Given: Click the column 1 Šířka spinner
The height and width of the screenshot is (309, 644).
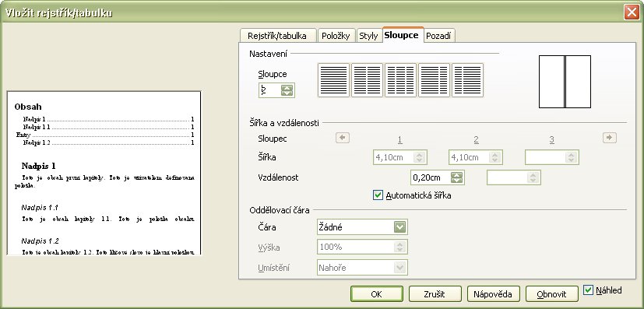Looking at the screenshot, I should (x=419, y=157).
